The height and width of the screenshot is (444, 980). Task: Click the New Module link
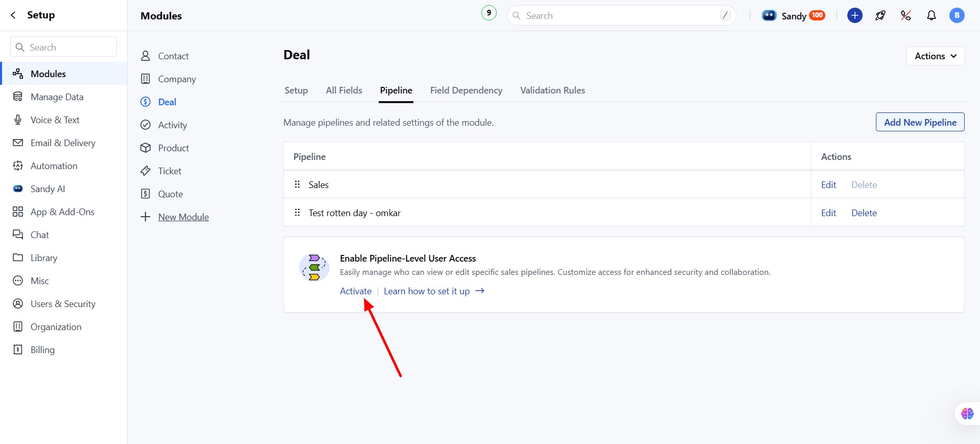[x=183, y=217]
